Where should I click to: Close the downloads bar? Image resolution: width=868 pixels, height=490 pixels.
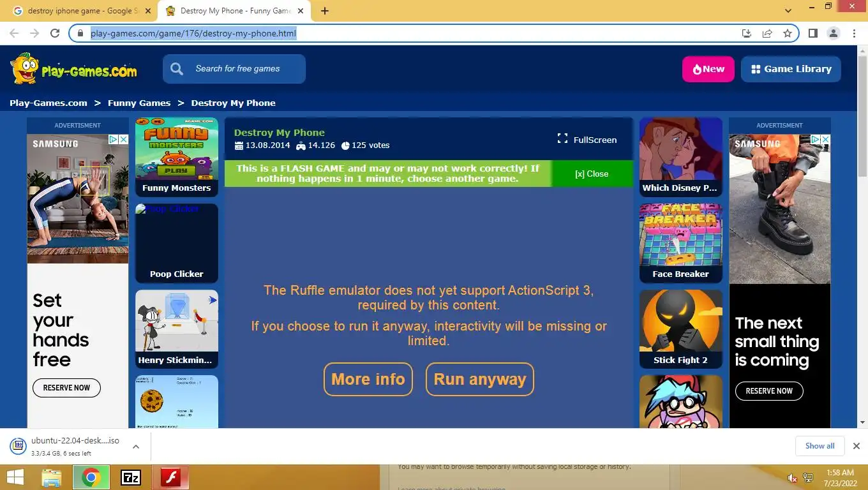857,446
